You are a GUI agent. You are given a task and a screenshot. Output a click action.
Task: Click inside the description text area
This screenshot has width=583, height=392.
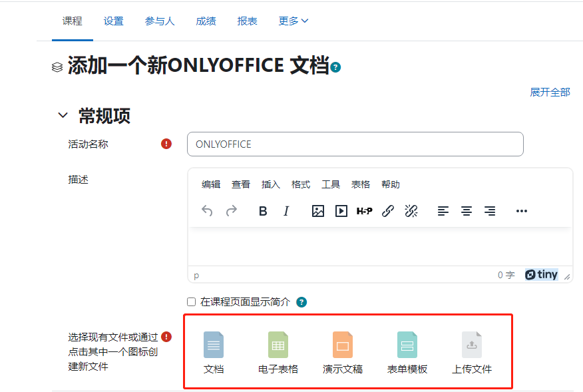[380, 246]
